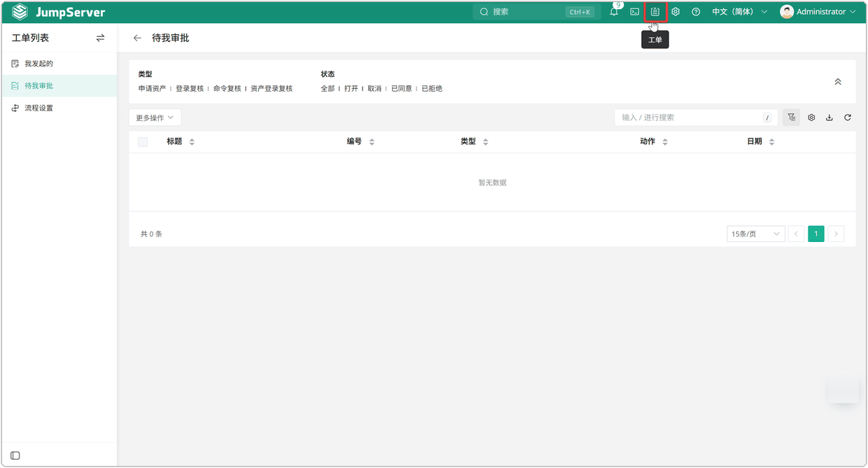Select 待我审批 in the sidebar
Image resolution: width=868 pixels, height=468 pixels.
click(x=59, y=86)
